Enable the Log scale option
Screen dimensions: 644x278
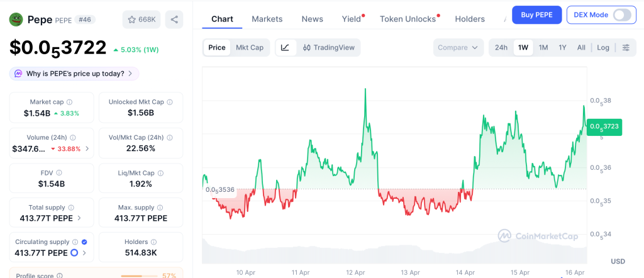tap(603, 47)
